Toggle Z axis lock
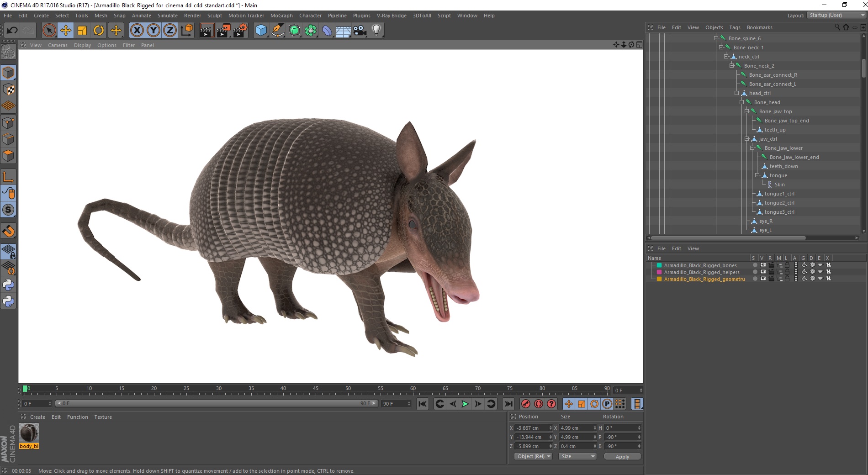This screenshot has height=475, width=868. point(170,31)
